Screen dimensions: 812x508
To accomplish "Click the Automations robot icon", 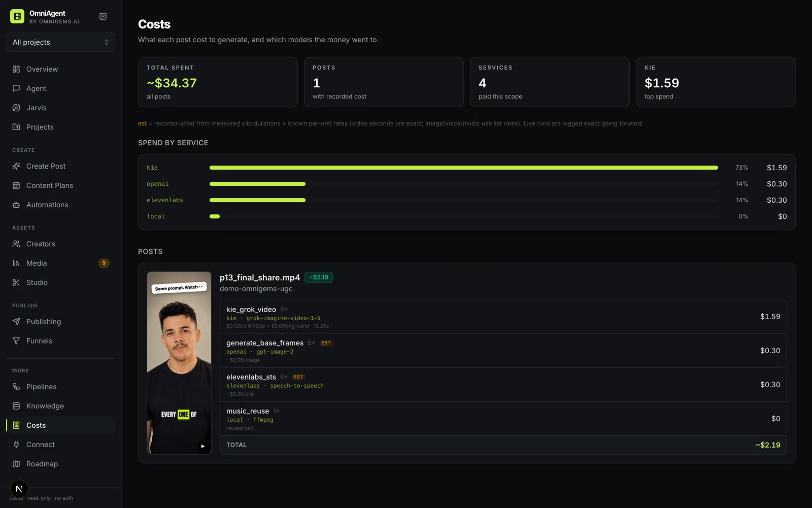I will [16, 205].
